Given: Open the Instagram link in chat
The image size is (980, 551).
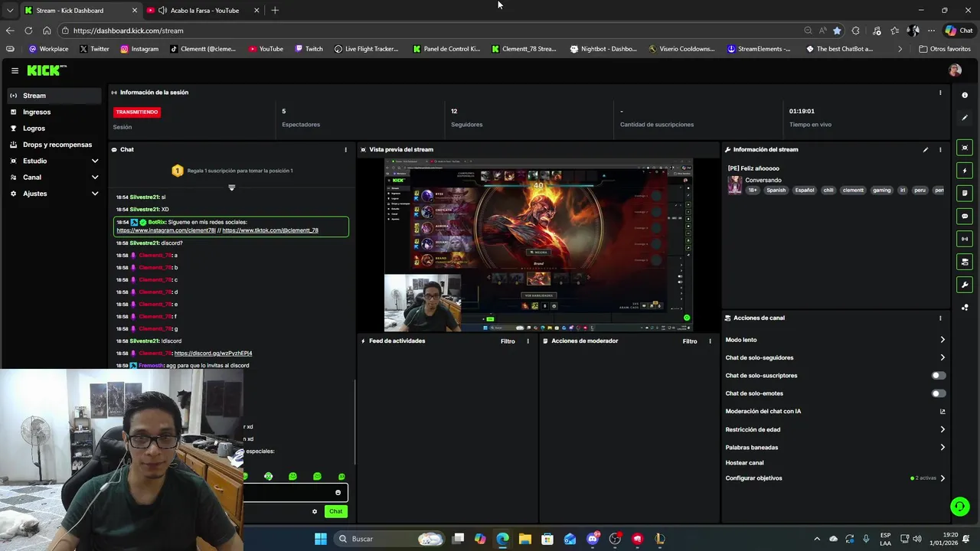Looking at the screenshot, I should click(x=166, y=230).
